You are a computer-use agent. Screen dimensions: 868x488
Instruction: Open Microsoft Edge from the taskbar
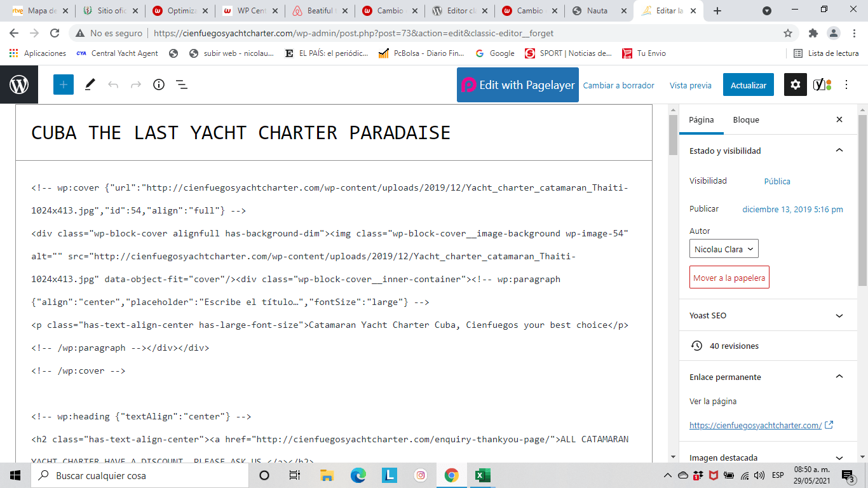click(358, 475)
